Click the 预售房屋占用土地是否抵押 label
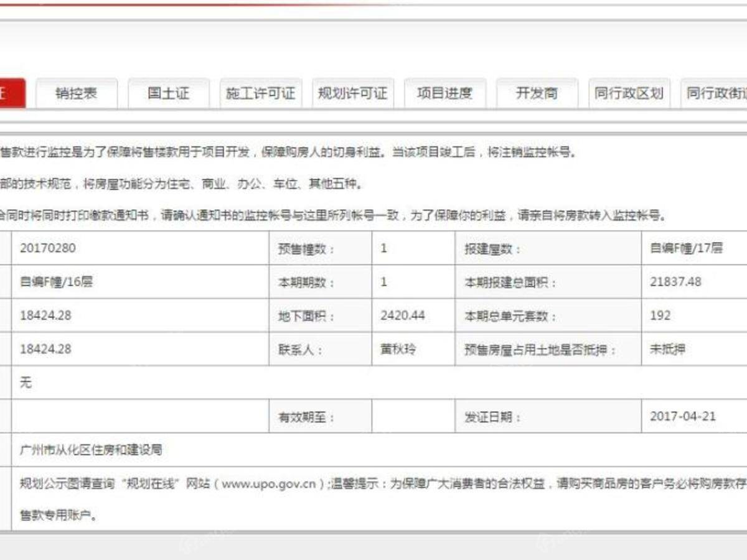 pos(540,350)
